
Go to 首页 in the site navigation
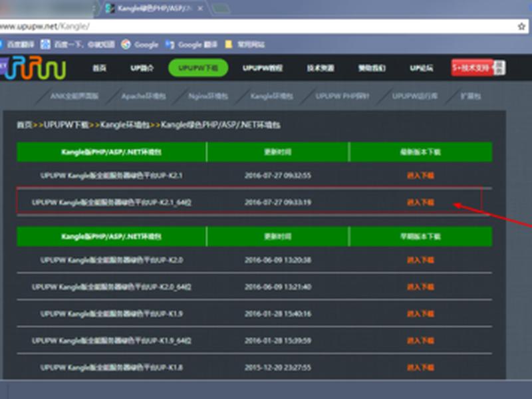[99, 68]
